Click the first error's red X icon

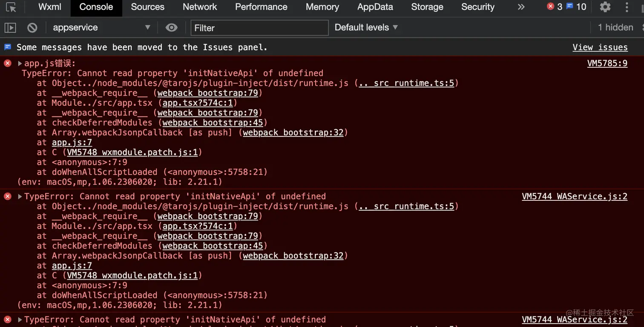point(8,64)
